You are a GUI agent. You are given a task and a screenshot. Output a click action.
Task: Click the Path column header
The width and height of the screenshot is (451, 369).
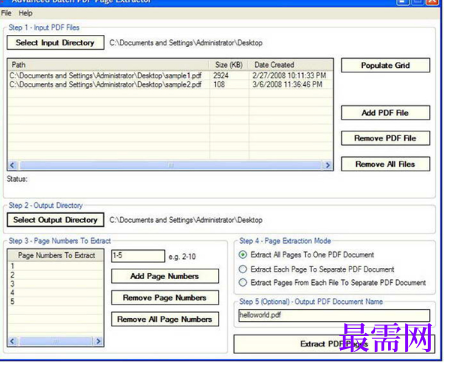[x=109, y=65]
